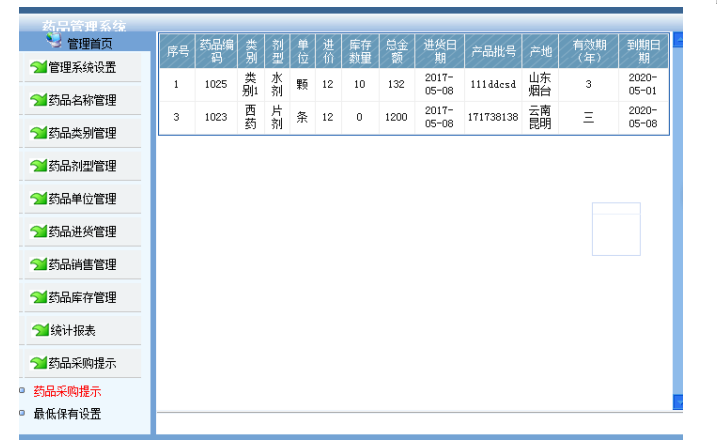Click batch number 171738138
This screenshot has width=717, height=448.
pyautogui.click(x=493, y=117)
